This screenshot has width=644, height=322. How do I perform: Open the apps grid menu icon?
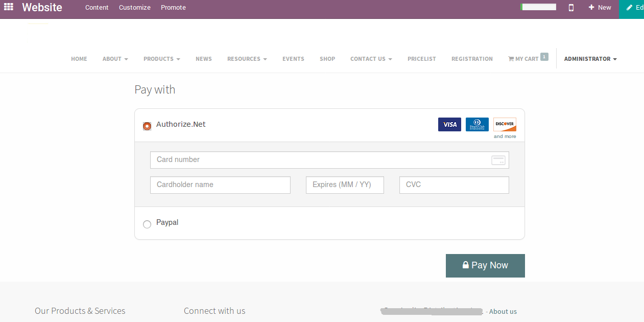(x=9, y=7)
